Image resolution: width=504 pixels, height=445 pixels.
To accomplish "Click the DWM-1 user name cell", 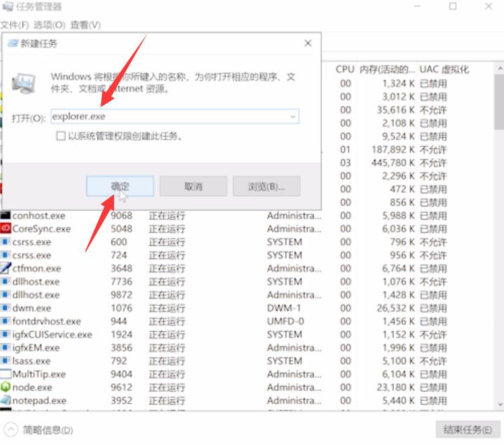I will click(x=284, y=308).
